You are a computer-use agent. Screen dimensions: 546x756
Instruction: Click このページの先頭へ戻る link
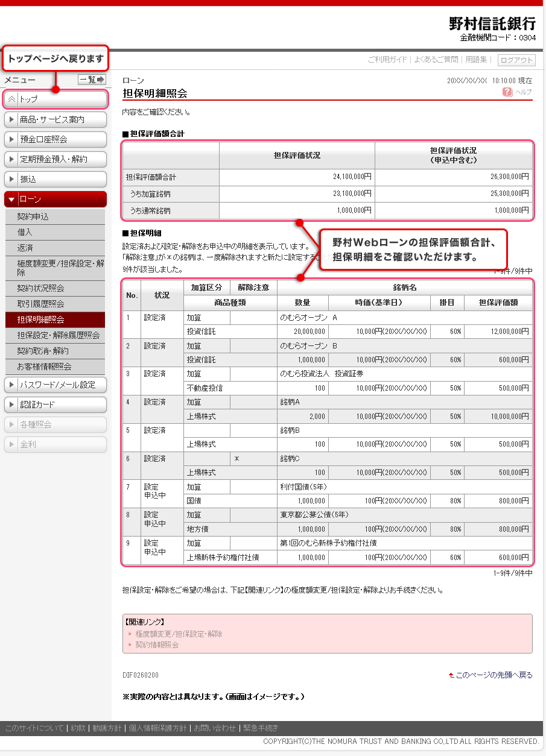pos(494,675)
